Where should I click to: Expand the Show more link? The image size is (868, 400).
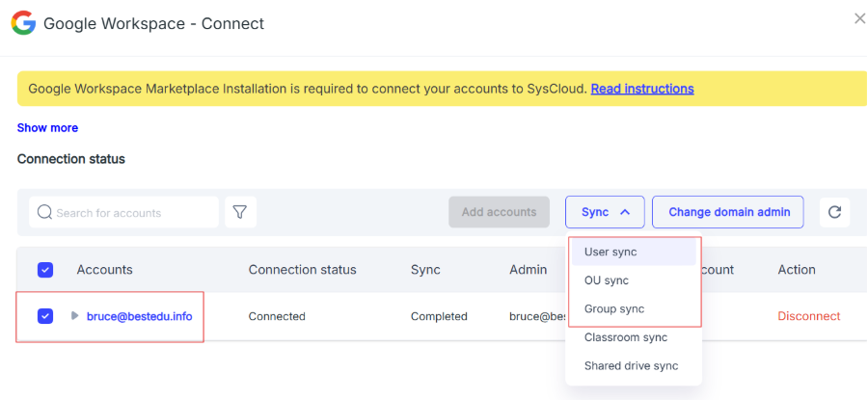point(47,127)
